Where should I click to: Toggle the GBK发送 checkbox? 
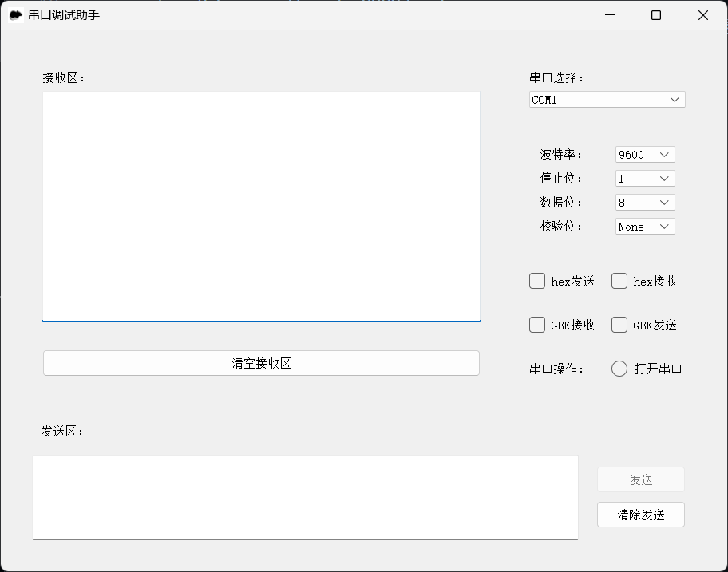tap(619, 325)
